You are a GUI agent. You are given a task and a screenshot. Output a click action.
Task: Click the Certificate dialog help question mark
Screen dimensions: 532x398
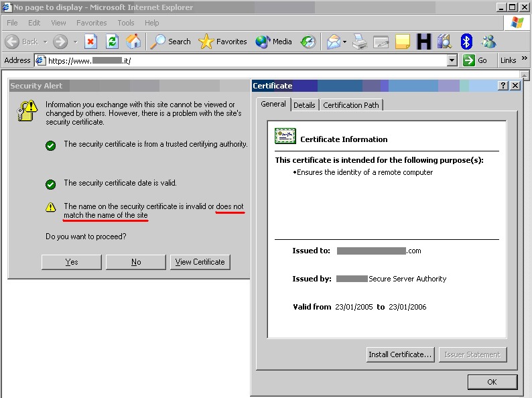(503, 86)
